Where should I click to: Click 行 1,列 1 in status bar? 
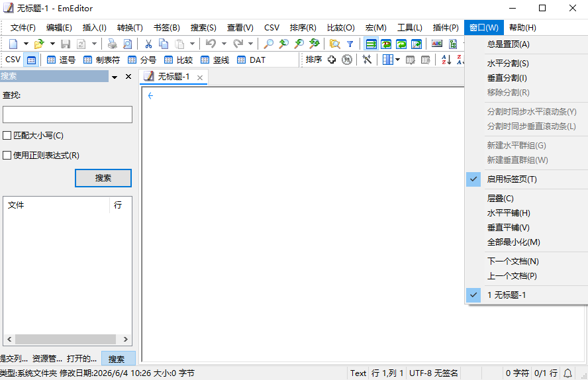pyautogui.click(x=387, y=373)
